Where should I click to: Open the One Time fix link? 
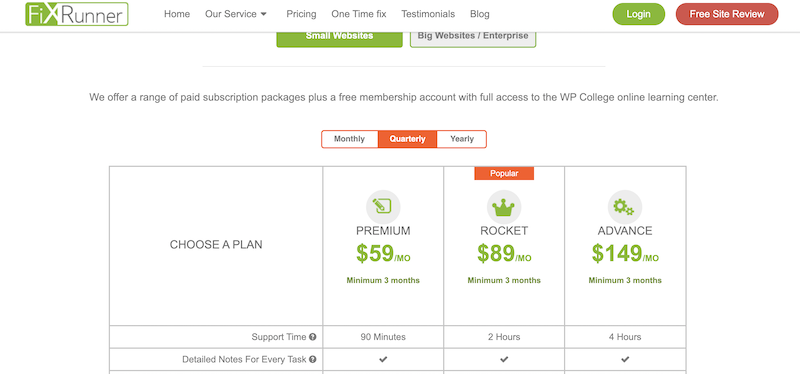pos(359,14)
